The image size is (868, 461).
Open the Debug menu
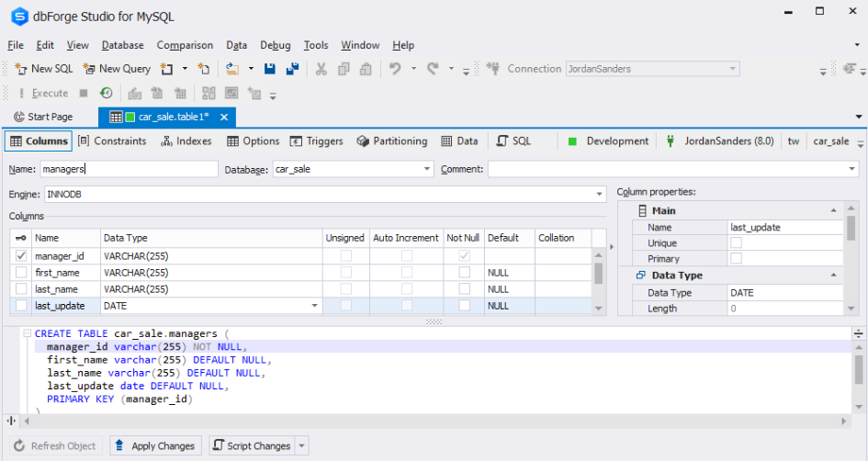point(276,45)
